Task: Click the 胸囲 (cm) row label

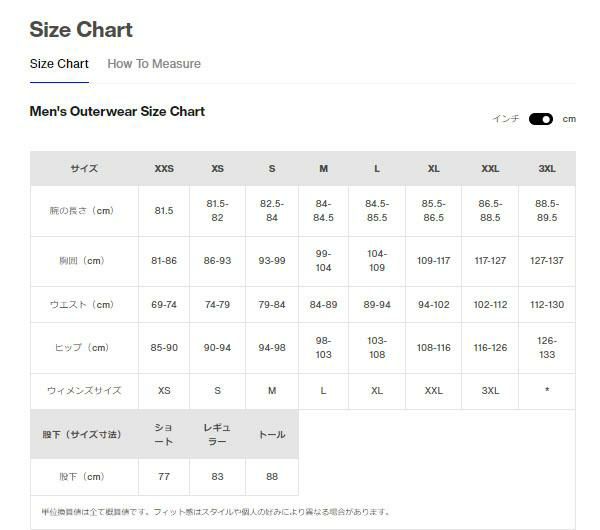Action: (x=84, y=261)
